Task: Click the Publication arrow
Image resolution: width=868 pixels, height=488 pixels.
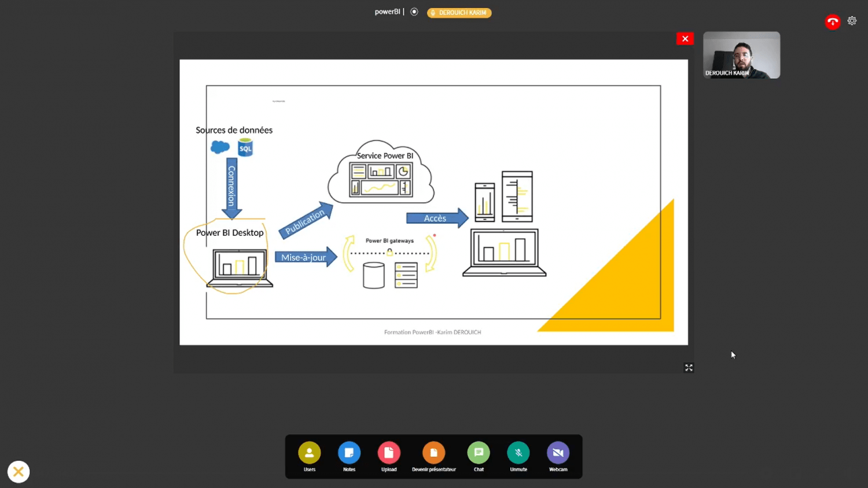Action: [306, 220]
